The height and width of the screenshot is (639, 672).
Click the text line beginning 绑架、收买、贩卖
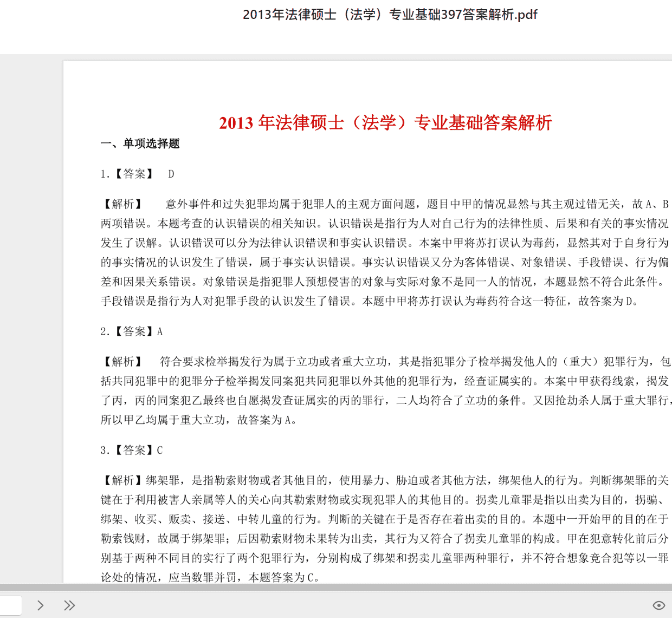point(385,519)
